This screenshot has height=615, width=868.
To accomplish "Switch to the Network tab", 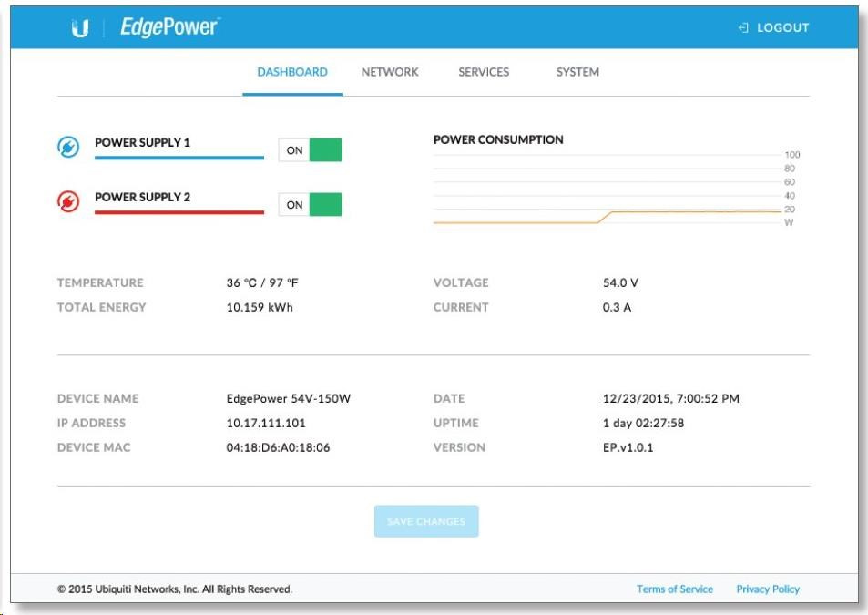I will point(390,72).
